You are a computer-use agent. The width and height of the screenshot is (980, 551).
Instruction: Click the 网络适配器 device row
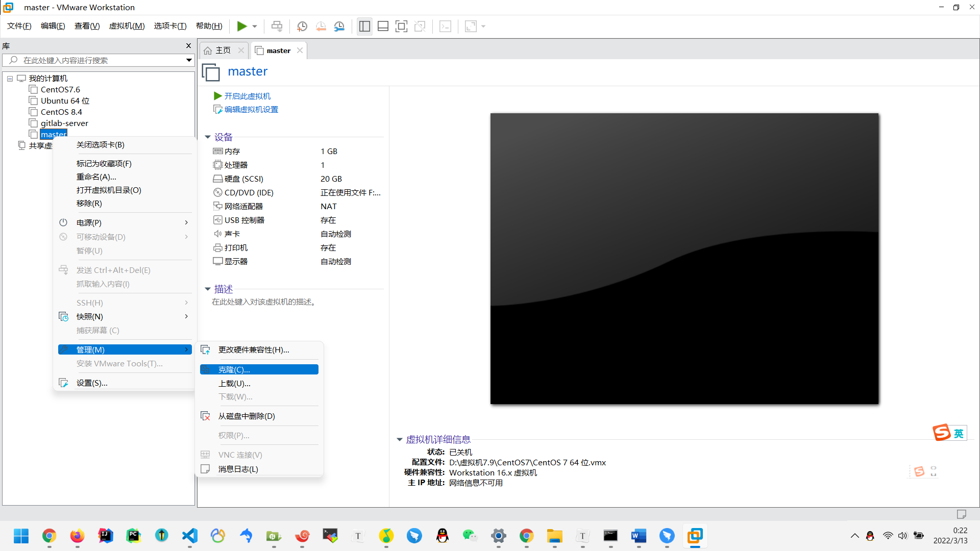(297, 207)
